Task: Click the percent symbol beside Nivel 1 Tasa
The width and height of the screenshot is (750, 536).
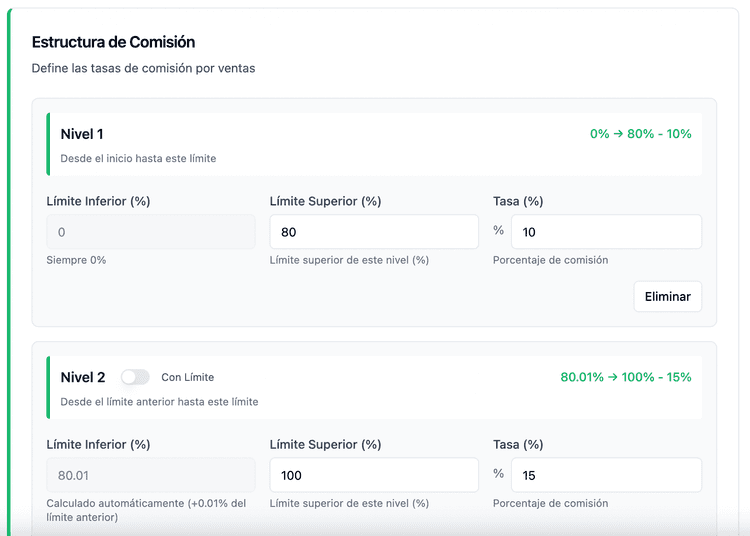Action: pos(498,231)
